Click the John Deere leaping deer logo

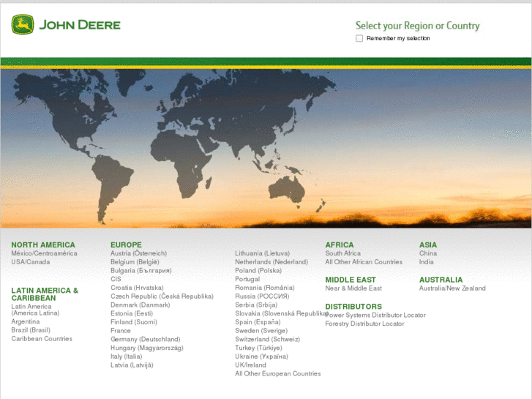pos(23,24)
